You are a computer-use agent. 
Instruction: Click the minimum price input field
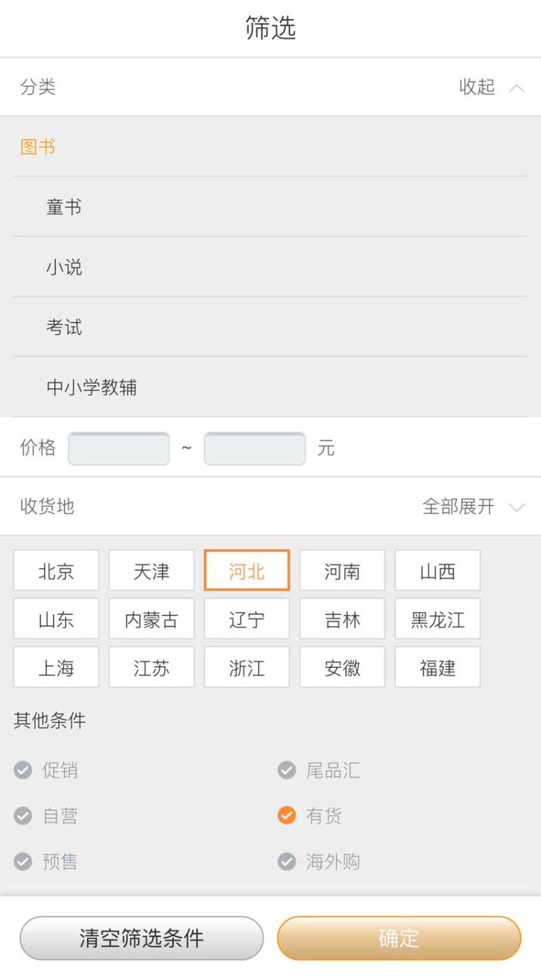118,448
